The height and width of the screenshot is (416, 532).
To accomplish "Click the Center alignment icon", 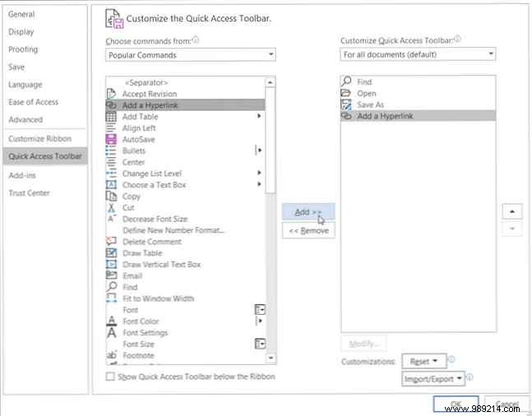I will pos(111,162).
